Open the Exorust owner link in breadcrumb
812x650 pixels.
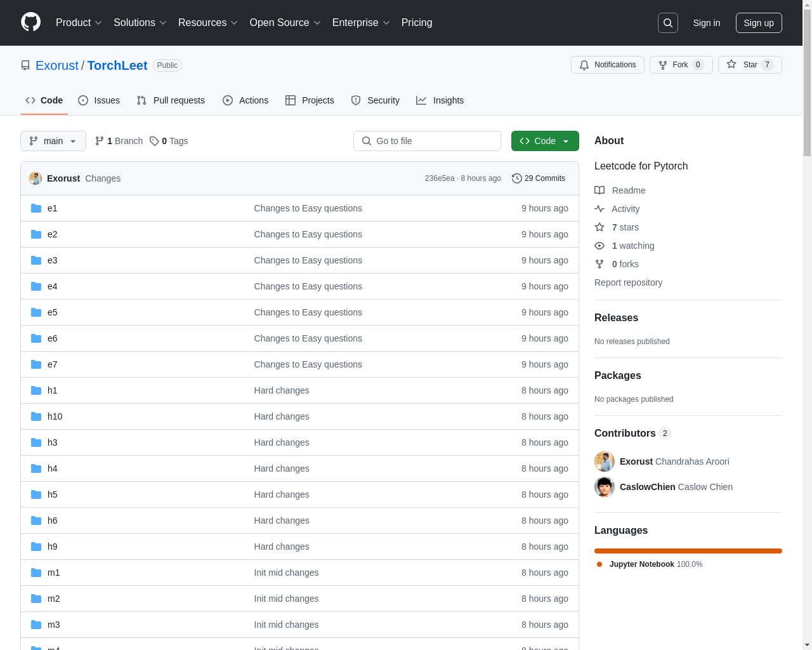click(57, 65)
